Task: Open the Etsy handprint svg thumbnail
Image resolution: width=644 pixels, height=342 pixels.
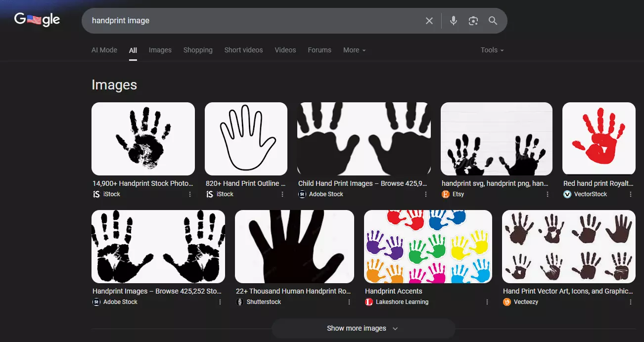Action: coord(497,139)
